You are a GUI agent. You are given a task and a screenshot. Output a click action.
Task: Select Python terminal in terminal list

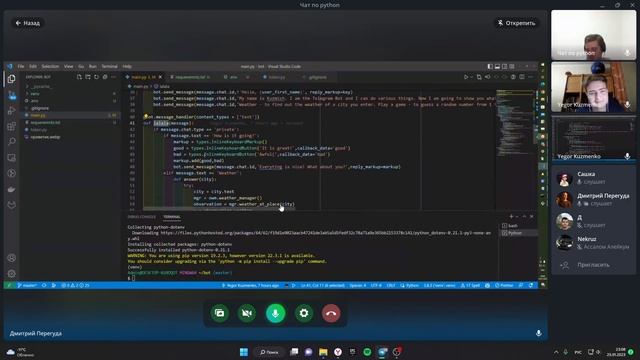pos(519,233)
